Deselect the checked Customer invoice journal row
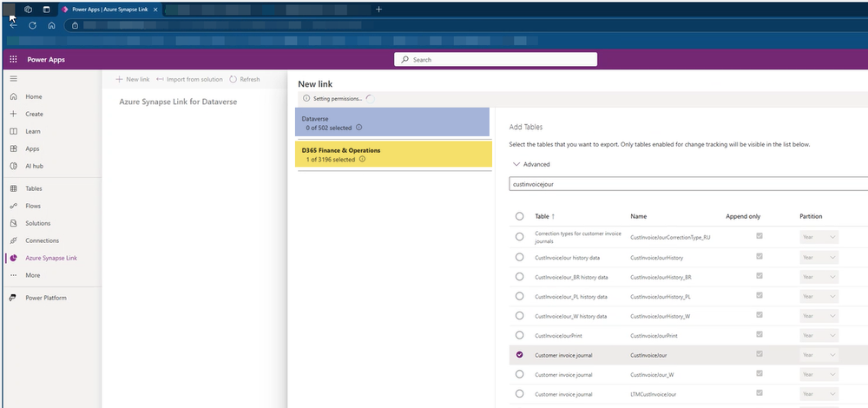 point(520,355)
